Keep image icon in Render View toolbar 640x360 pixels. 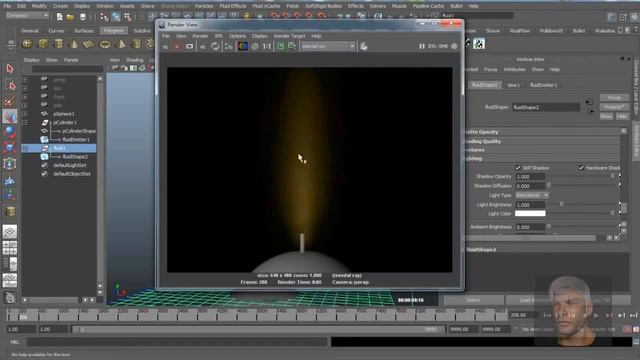coord(281,46)
